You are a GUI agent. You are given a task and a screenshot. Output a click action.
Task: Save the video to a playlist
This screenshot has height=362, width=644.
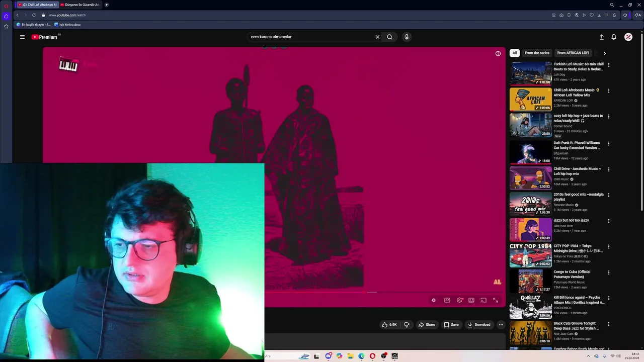(451, 324)
